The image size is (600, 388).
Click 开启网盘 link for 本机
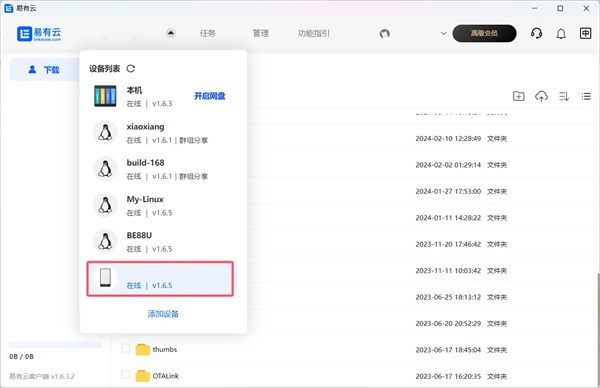210,96
